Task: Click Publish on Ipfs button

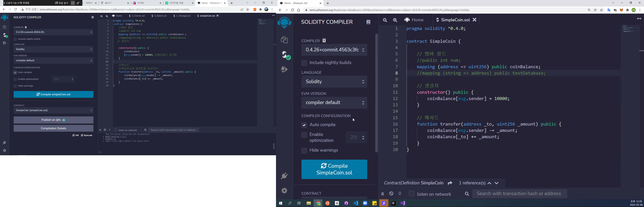Action: (x=53, y=120)
